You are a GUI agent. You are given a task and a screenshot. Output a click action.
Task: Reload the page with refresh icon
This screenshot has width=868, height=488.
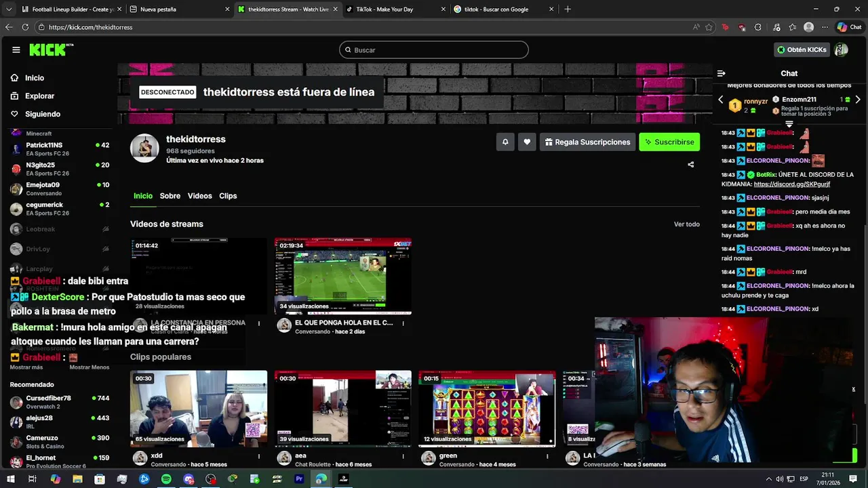point(25,27)
